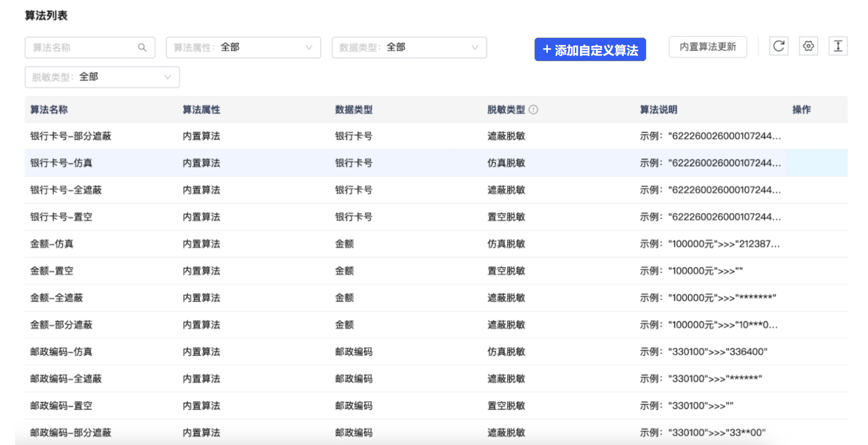Click 仿真脱敏 in 银行卡号-仿真 row
The image size is (868, 445).
point(506,163)
